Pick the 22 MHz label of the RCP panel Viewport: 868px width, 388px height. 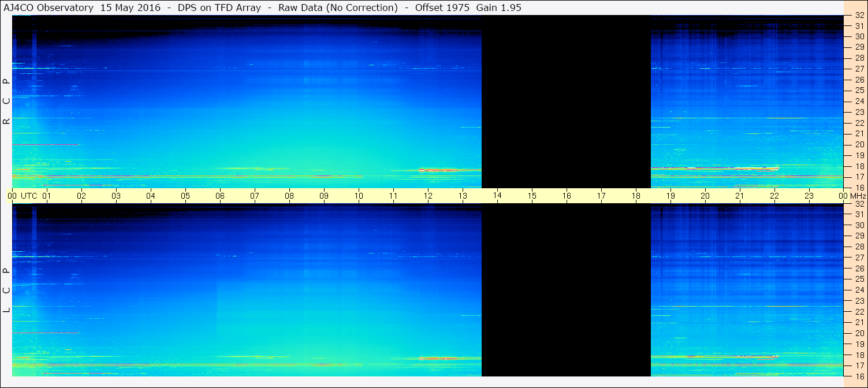click(859, 123)
